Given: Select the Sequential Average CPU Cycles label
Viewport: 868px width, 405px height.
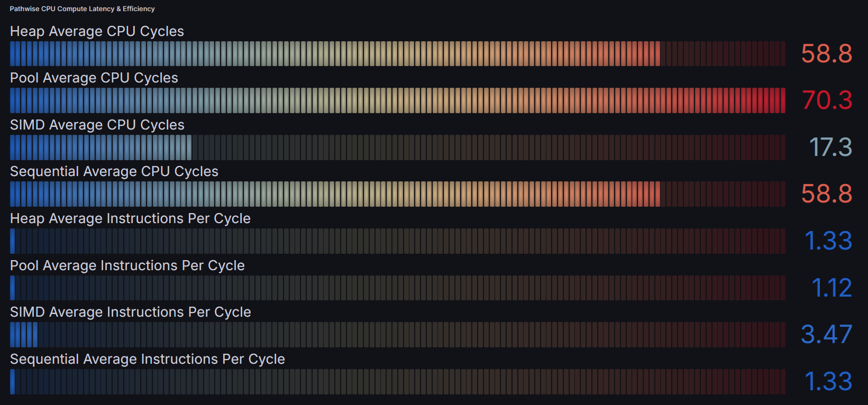Looking at the screenshot, I should [114, 172].
